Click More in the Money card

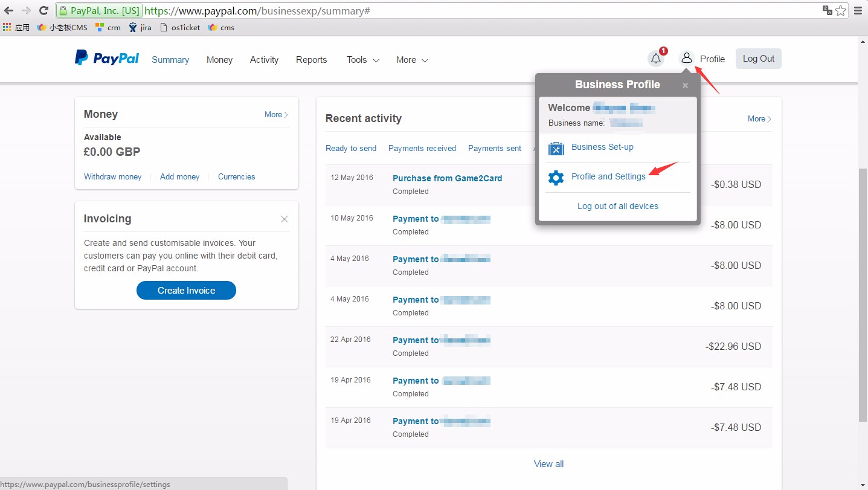point(276,114)
